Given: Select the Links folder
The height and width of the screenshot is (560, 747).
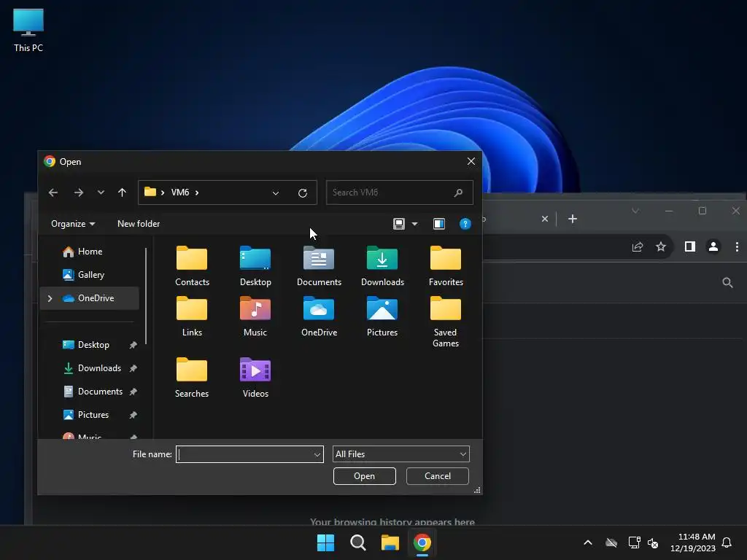Looking at the screenshot, I should (192, 316).
